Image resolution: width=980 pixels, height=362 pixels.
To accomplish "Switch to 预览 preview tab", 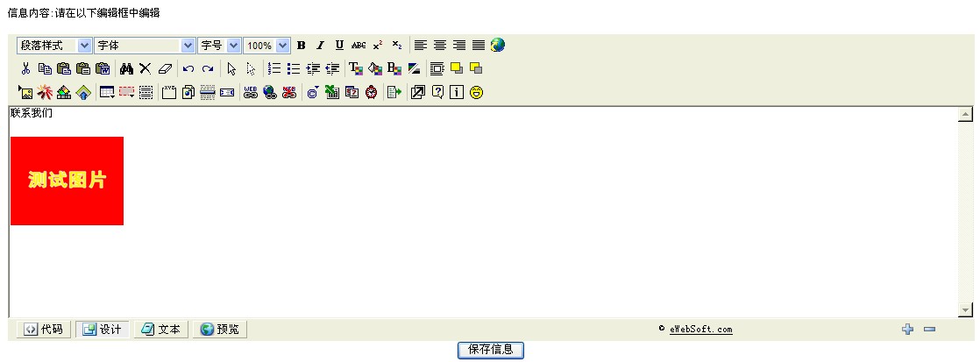I will (219, 330).
